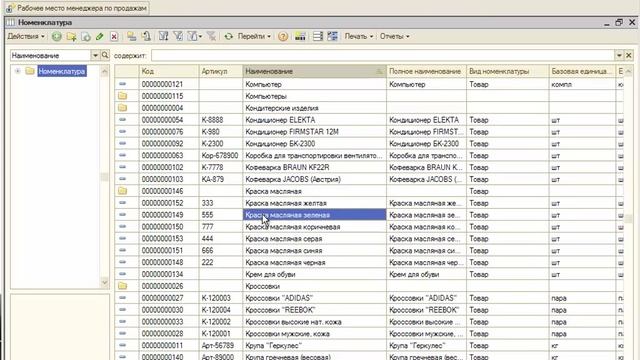Screen dimensions: 640x360
Task: Select cell Краска масляная зеленая
Action: pyautogui.click(x=314, y=215)
